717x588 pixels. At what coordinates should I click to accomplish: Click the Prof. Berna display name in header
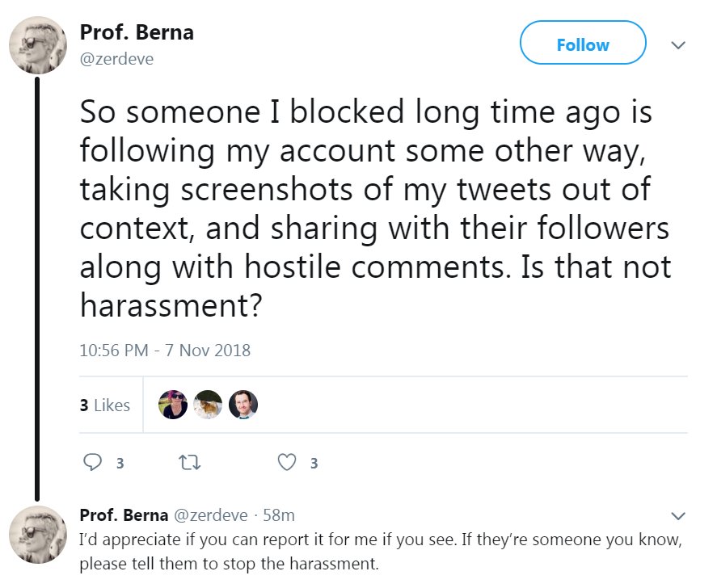pyautogui.click(x=137, y=33)
